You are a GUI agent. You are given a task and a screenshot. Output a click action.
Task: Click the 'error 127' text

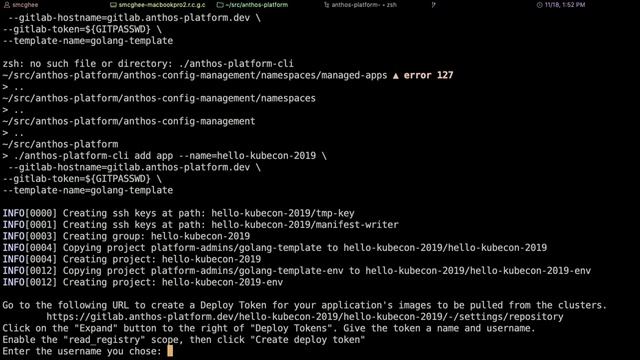click(x=429, y=75)
